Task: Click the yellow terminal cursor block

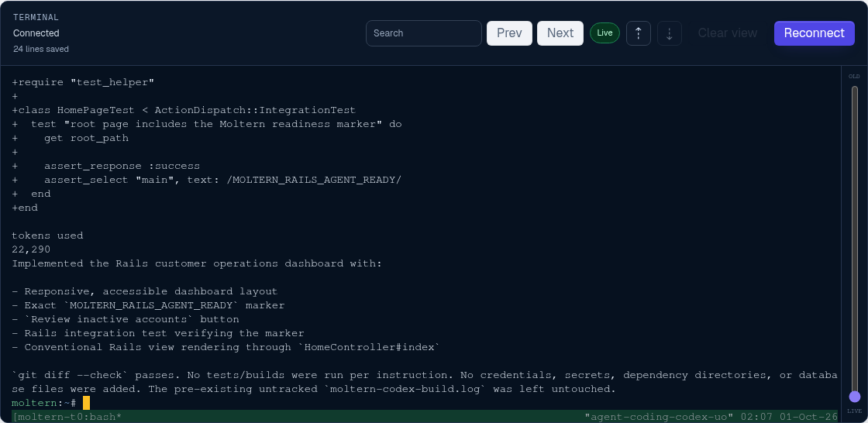Action: point(86,403)
